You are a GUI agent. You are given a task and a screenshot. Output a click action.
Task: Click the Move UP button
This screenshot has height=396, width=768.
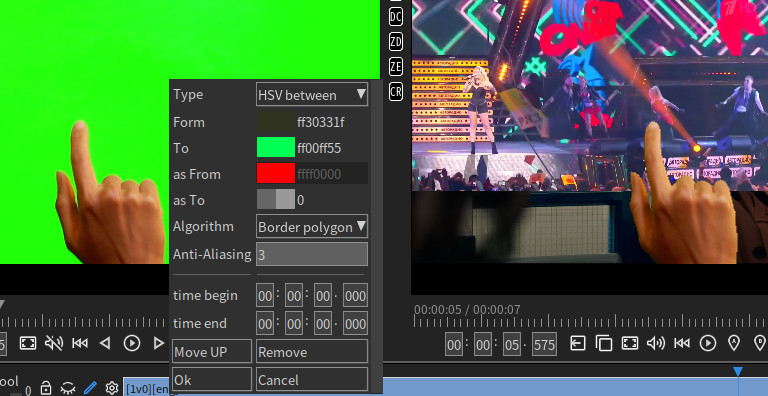tap(212, 352)
